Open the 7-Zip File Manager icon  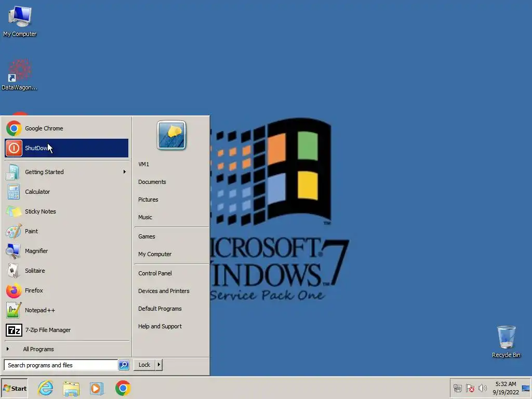[14, 330]
